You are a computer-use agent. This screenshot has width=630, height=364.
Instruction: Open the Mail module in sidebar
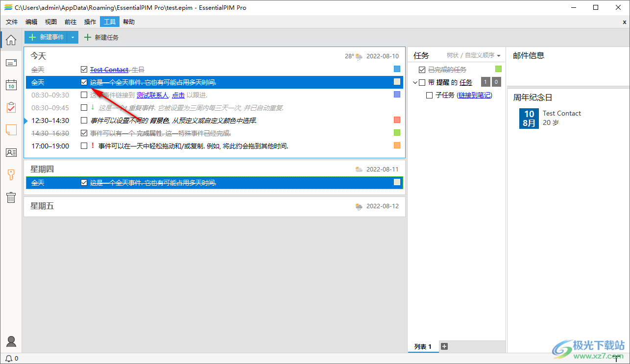[x=11, y=62]
